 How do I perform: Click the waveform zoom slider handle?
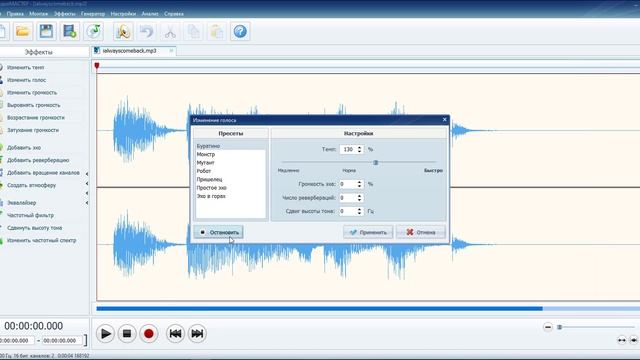[x=560, y=327]
